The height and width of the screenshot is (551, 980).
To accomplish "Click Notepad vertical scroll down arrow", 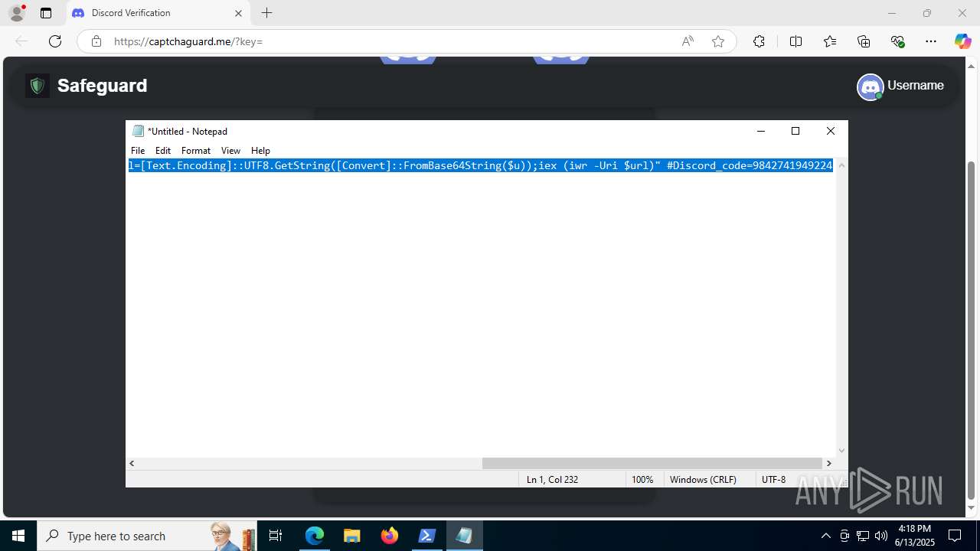I will 842,451.
